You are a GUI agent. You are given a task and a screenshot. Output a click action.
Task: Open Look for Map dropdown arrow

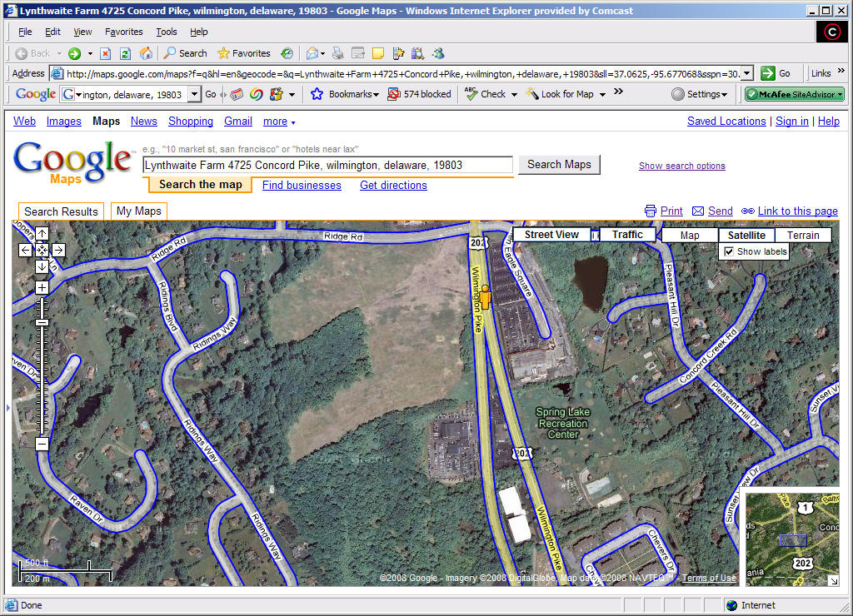pyautogui.click(x=603, y=95)
